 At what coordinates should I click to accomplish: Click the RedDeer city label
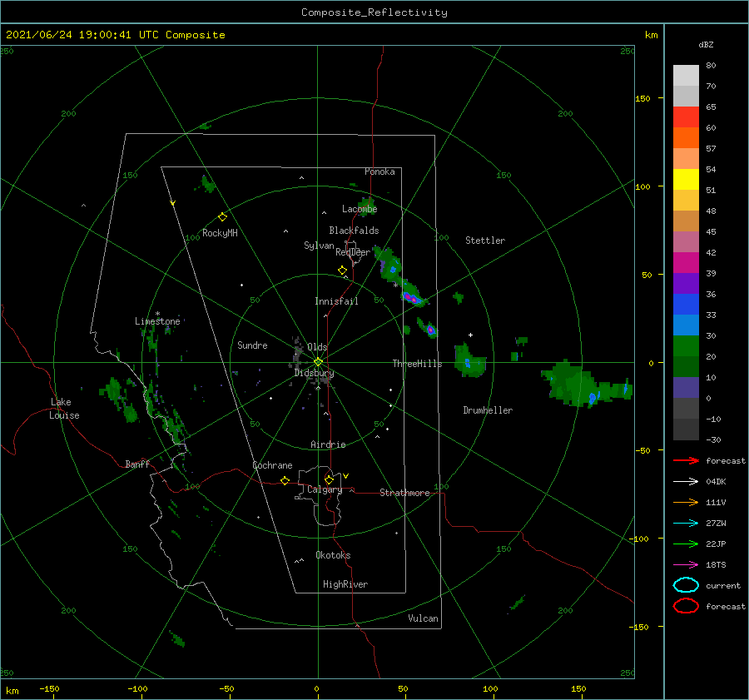coord(353,252)
